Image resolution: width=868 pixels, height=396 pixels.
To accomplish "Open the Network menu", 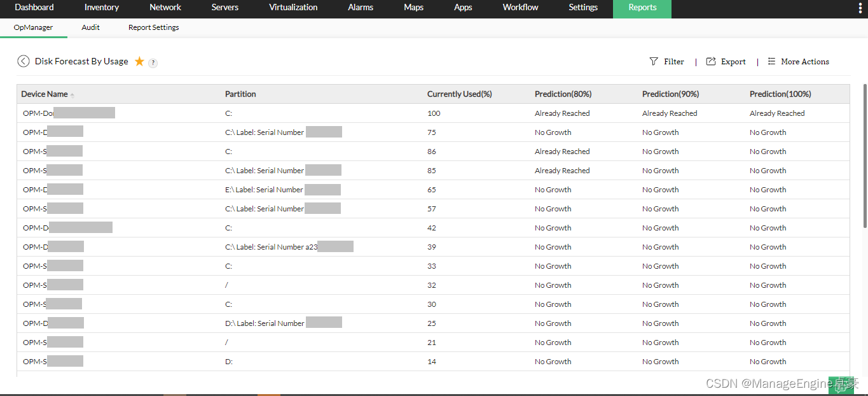I will 165,8.
